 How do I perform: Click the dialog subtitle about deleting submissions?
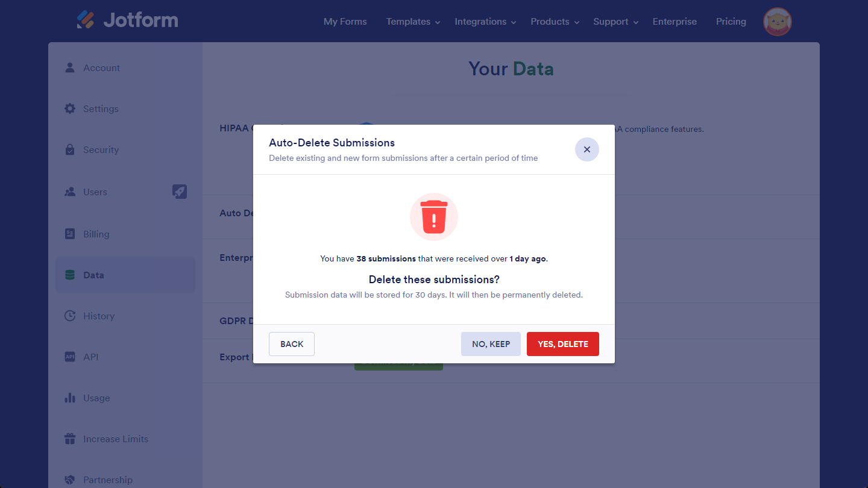point(403,158)
